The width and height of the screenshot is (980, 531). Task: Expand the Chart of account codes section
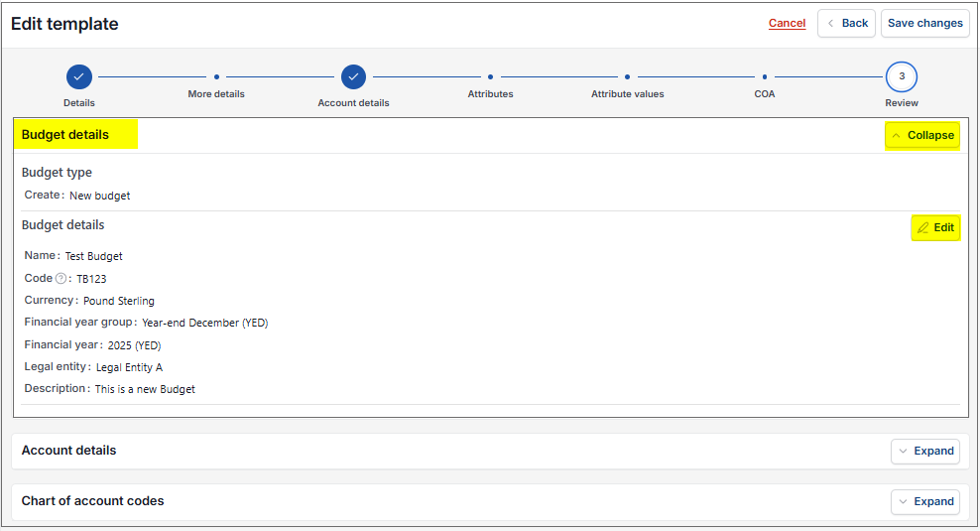point(925,501)
